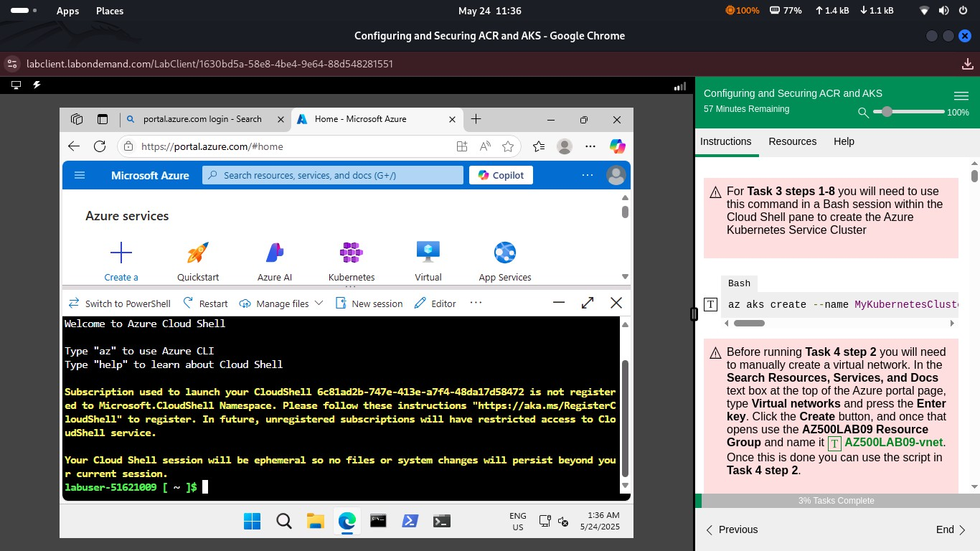Launch Azure AI service
Screen dimensions: 980x551
pos(274,260)
